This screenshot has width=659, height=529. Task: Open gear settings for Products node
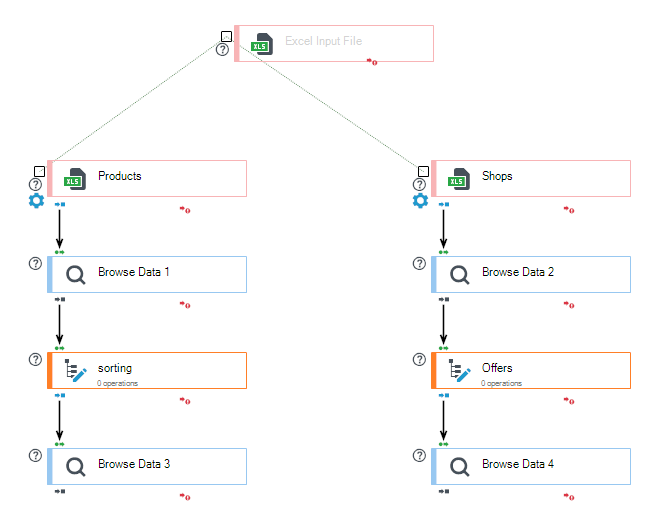pos(37,201)
